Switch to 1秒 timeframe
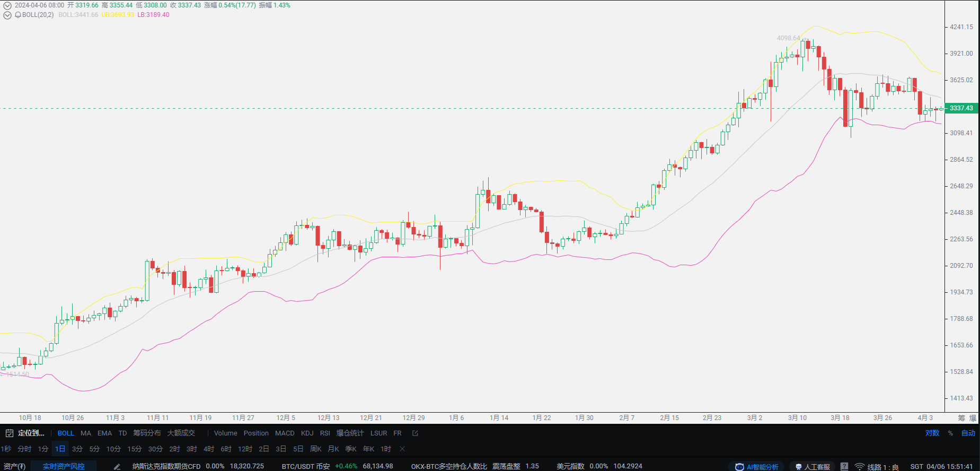 (6, 449)
